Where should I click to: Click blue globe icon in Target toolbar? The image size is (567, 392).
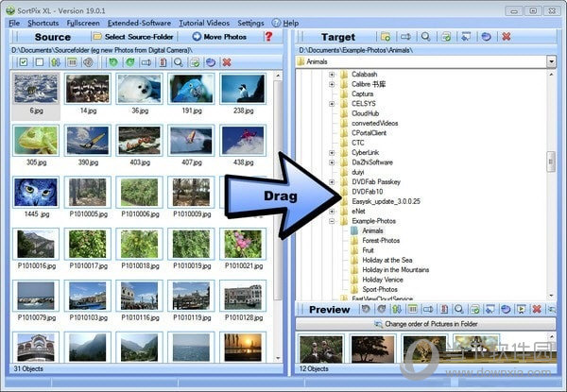[487, 37]
